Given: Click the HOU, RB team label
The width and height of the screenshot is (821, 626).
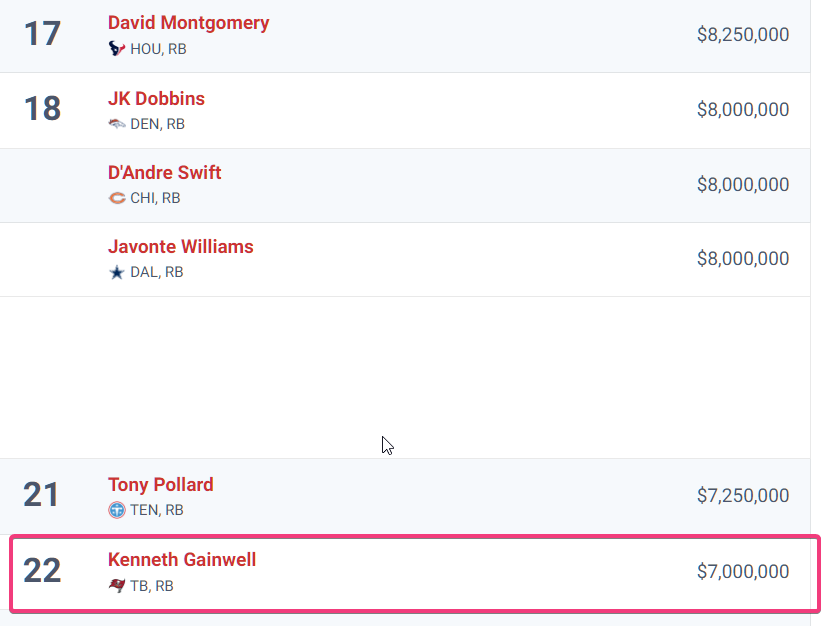Looking at the screenshot, I should [x=158, y=49].
